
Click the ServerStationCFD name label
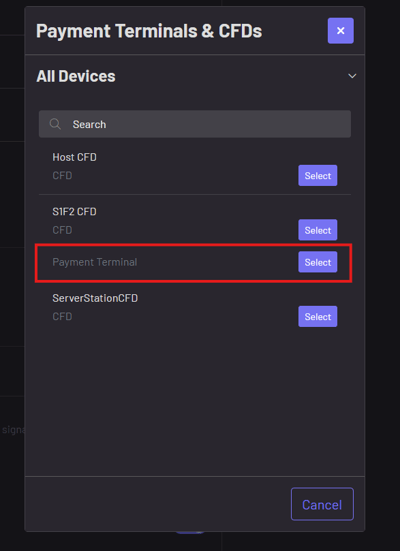click(95, 298)
